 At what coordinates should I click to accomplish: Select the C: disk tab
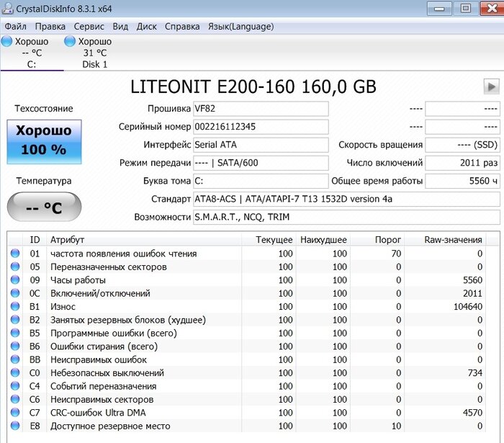coord(32,53)
